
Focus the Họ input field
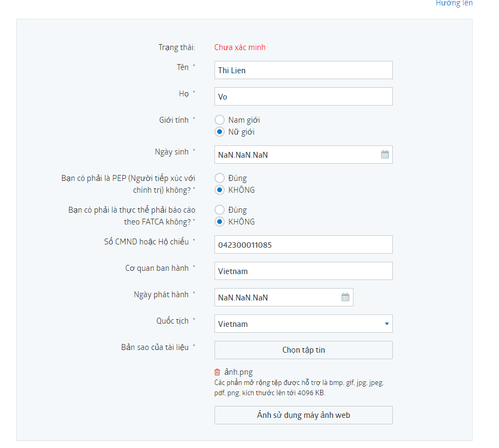point(303,96)
